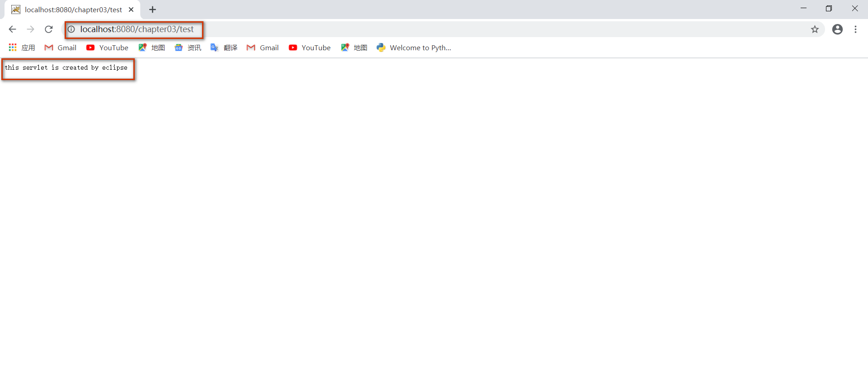The height and width of the screenshot is (371, 868).
Task: Open the first YouTube bookmark
Action: (x=108, y=48)
